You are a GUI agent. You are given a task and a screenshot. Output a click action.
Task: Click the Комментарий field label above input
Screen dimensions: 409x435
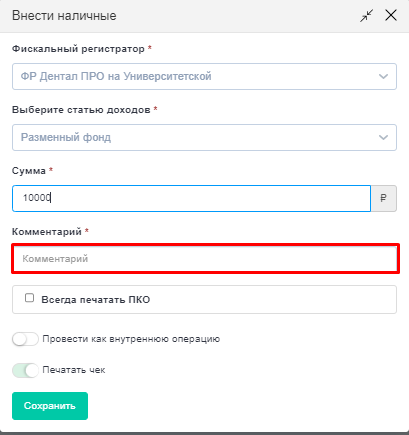pyautogui.click(x=47, y=231)
